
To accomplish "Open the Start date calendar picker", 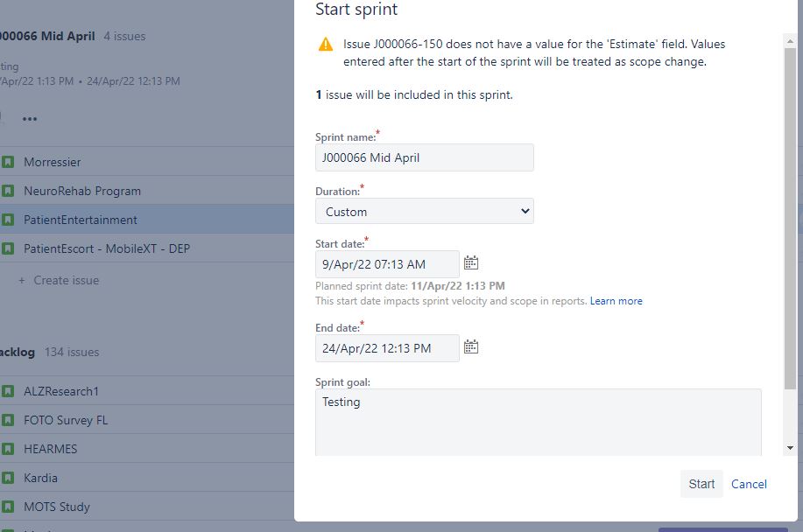I will 470,262.
